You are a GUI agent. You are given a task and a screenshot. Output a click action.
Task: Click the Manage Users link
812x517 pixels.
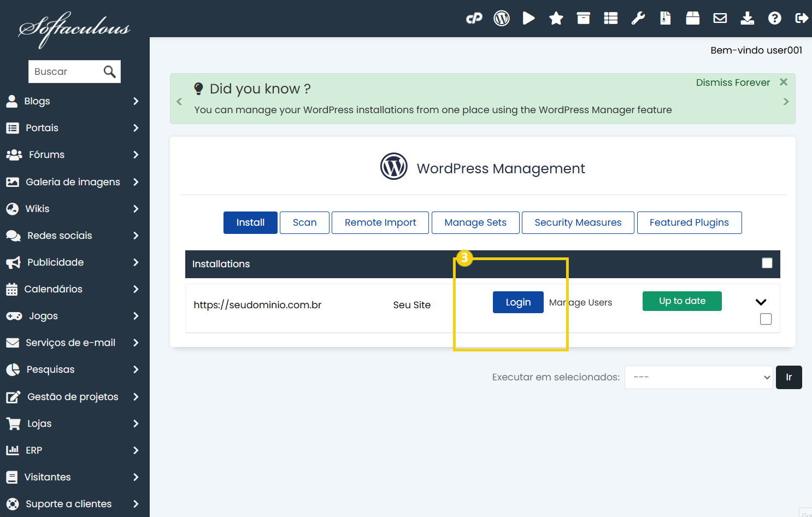(580, 303)
